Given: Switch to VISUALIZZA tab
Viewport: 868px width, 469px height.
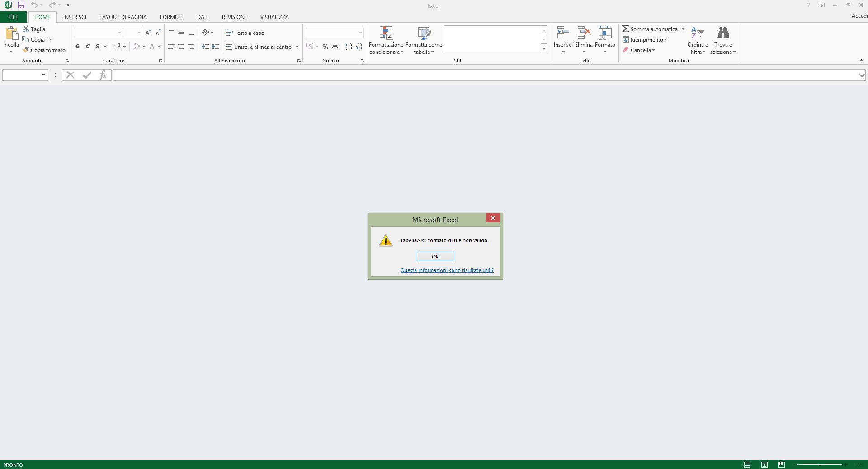Looking at the screenshot, I should coord(274,17).
